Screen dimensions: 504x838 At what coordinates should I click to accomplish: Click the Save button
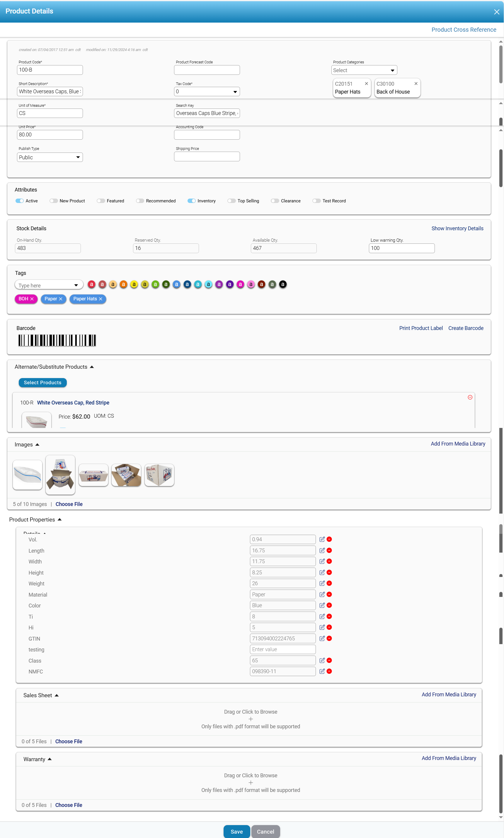tap(236, 832)
